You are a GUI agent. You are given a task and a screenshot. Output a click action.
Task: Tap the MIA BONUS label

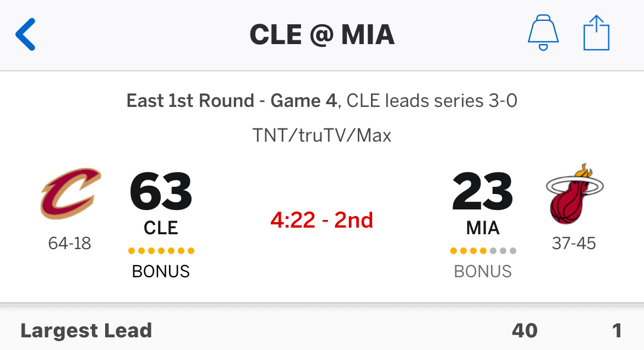(x=483, y=271)
